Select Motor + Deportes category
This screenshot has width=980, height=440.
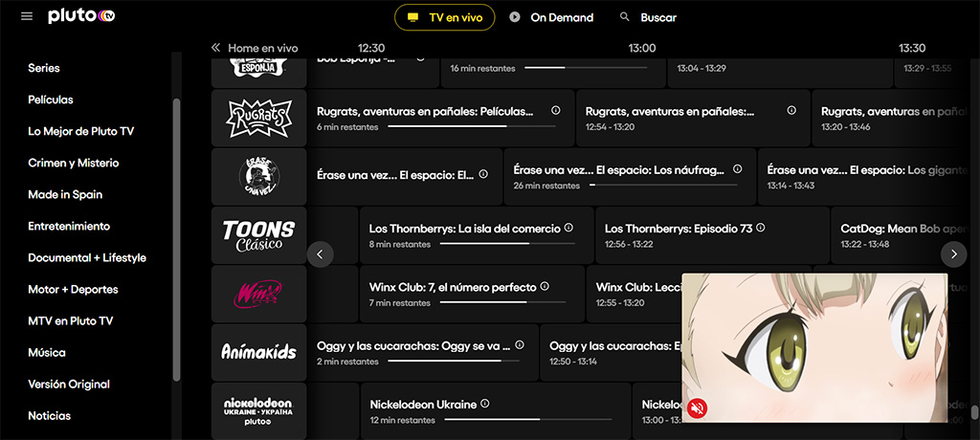[x=73, y=290]
